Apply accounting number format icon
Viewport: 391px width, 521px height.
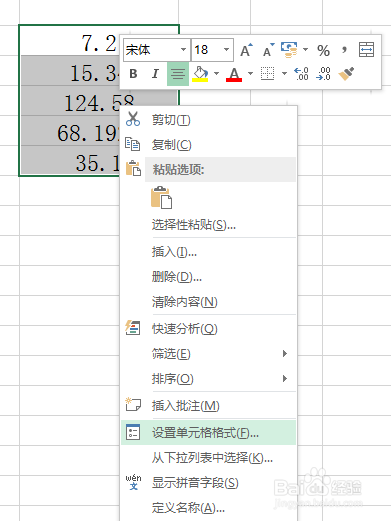pos(289,50)
